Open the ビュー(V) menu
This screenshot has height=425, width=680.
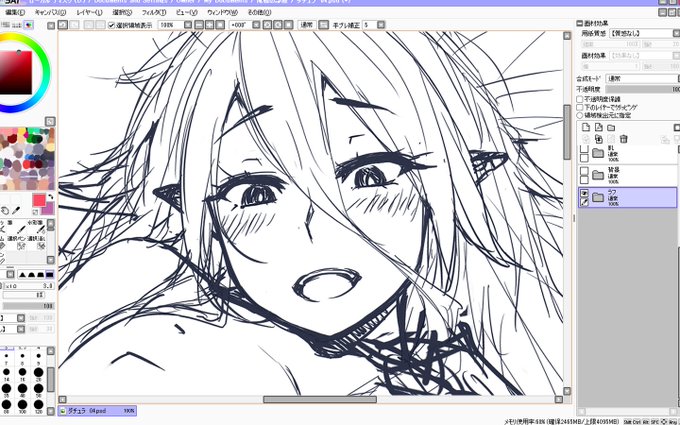[186, 13]
